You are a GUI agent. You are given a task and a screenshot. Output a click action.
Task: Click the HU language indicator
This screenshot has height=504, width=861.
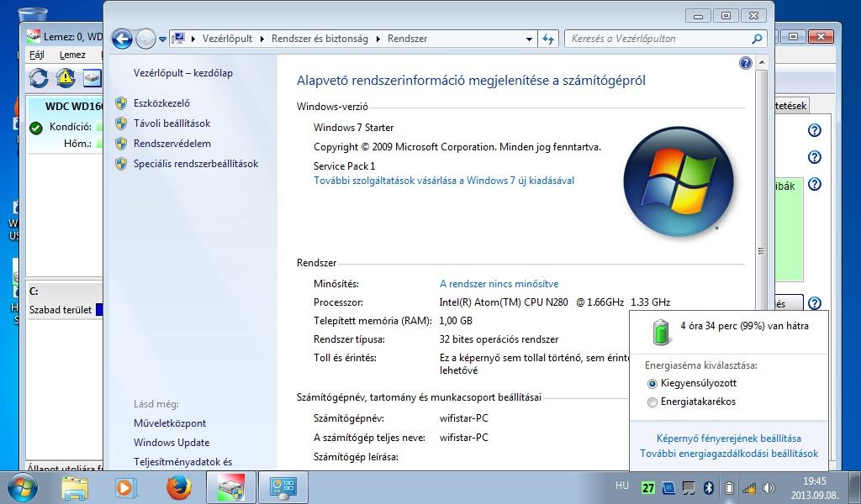pyautogui.click(x=621, y=486)
